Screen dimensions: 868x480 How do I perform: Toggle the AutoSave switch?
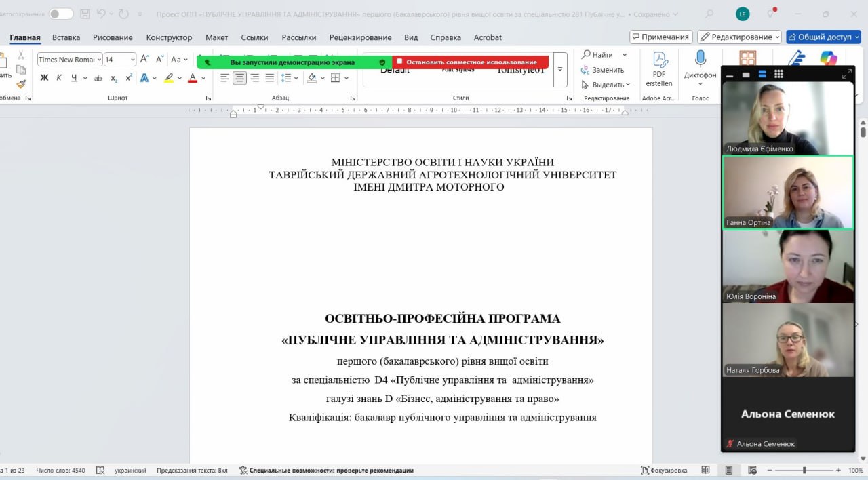(61, 14)
